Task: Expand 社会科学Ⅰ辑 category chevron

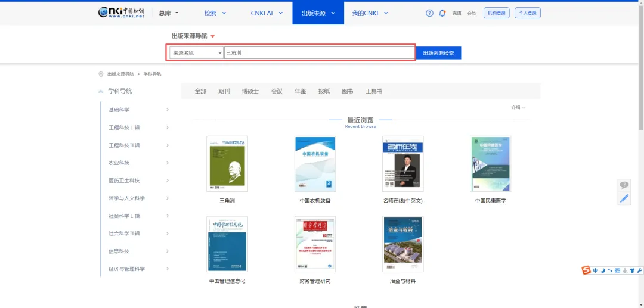Action: [168, 216]
